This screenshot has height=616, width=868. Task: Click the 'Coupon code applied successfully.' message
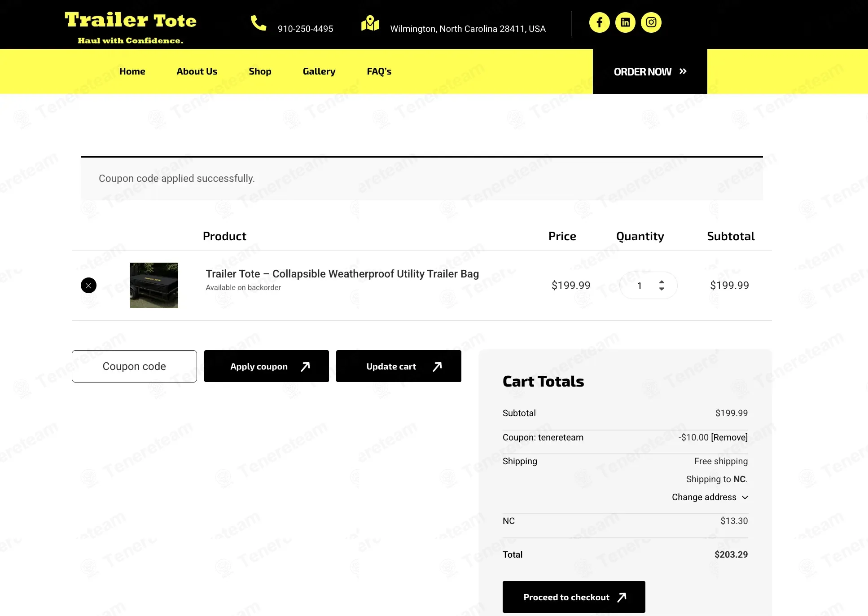tap(177, 178)
